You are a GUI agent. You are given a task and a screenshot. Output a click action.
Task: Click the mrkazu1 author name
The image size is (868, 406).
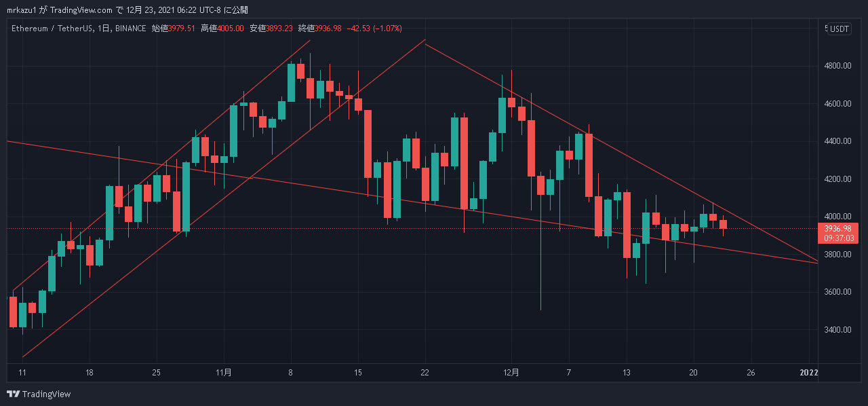[x=22, y=10]
